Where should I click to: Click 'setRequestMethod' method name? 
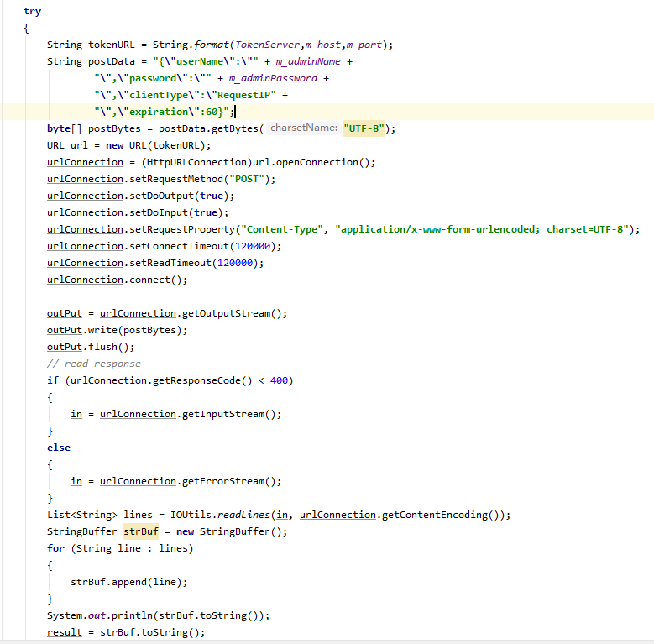click(x=176, y=179)
